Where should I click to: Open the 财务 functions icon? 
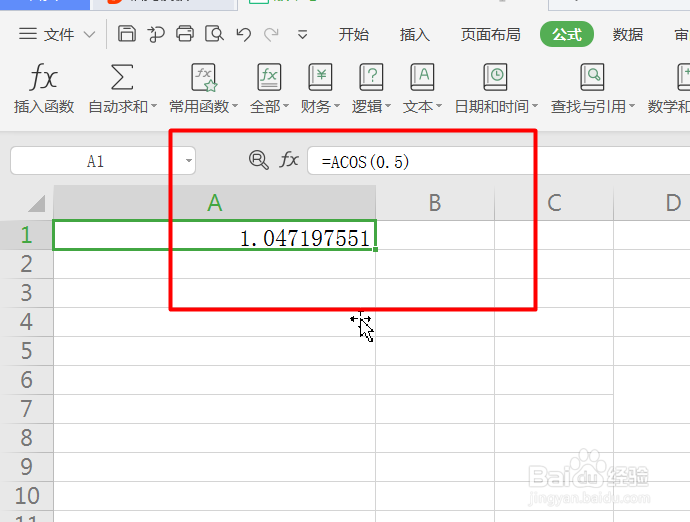pos(320,77)
